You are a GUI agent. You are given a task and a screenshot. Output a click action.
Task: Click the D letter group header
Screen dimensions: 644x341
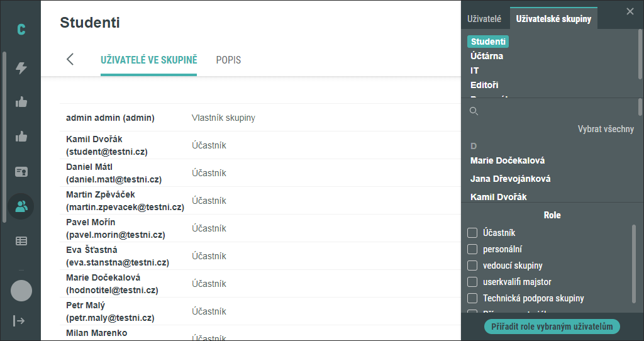pyautogui.click(x=474, y=146)
